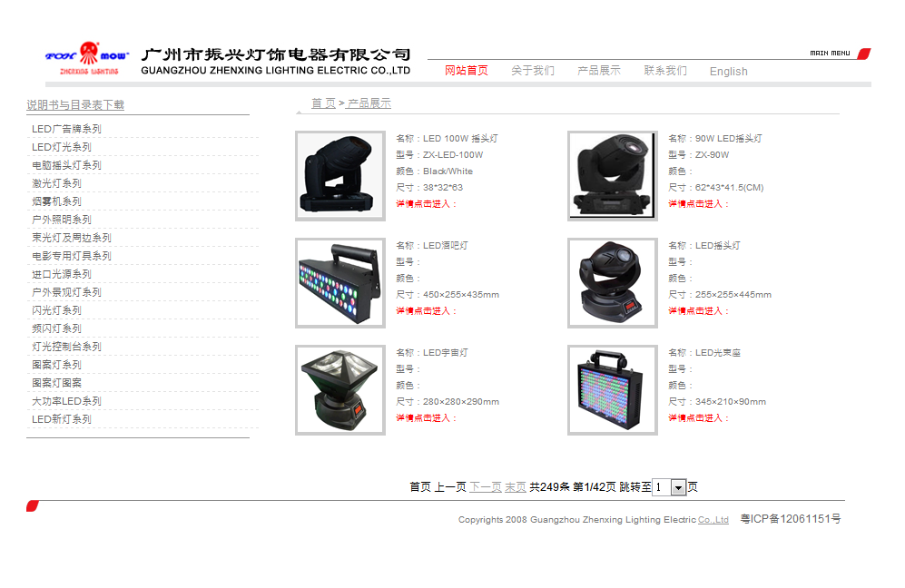The width and height of the screenshot is (905, 588).
Task: Click 上一页 in the pagination bar
Action: tap(450, 487)
